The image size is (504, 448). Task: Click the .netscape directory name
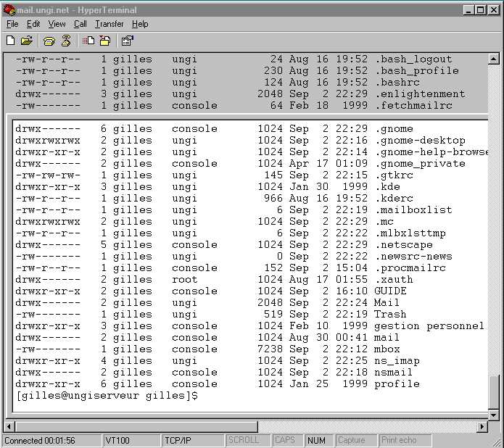[404, 244]
